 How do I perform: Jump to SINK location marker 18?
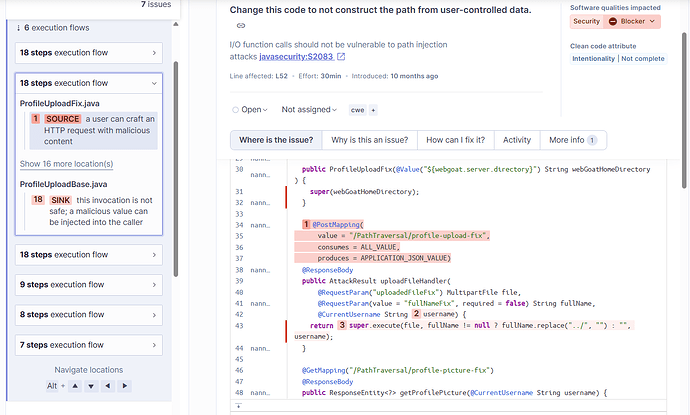(x=38, y=200)
